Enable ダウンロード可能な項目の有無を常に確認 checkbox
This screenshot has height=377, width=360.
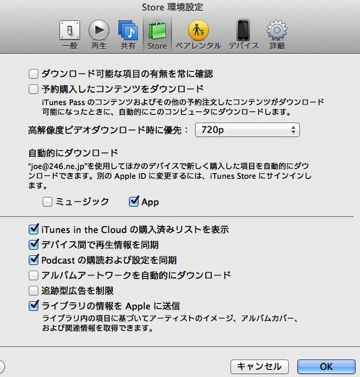click(x=33, y=74)
